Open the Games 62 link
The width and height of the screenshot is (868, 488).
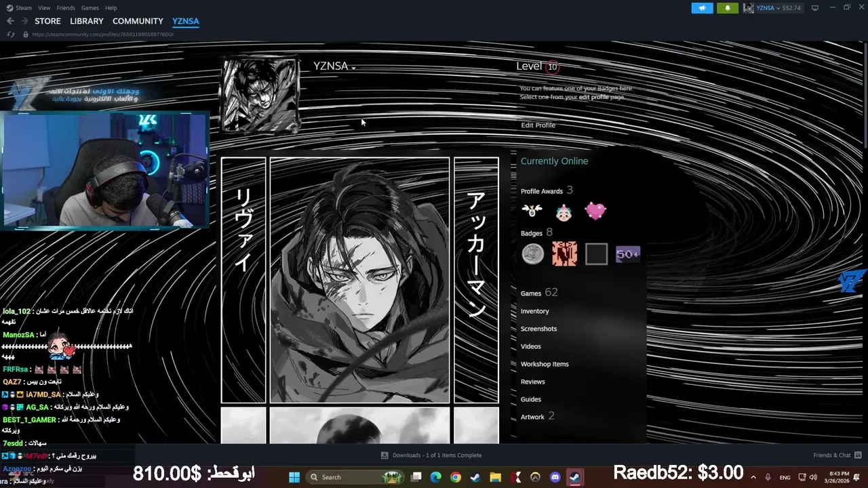coord(539,293)
